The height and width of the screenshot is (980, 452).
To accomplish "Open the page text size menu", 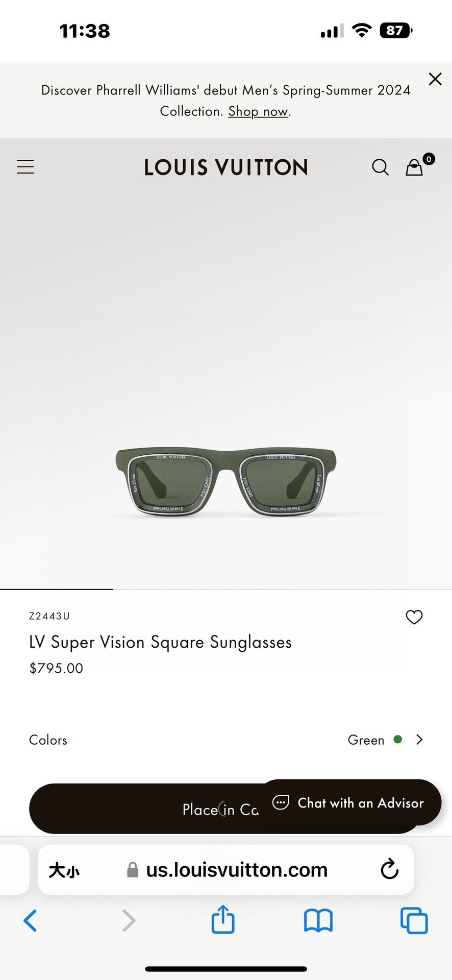I will pyautogui.click(x=64, y=870).
